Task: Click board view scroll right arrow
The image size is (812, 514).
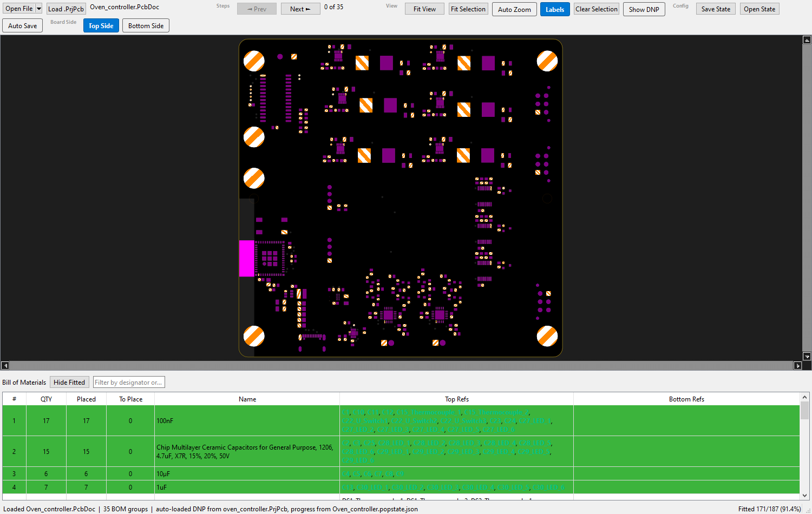Action: pos(797,365)
